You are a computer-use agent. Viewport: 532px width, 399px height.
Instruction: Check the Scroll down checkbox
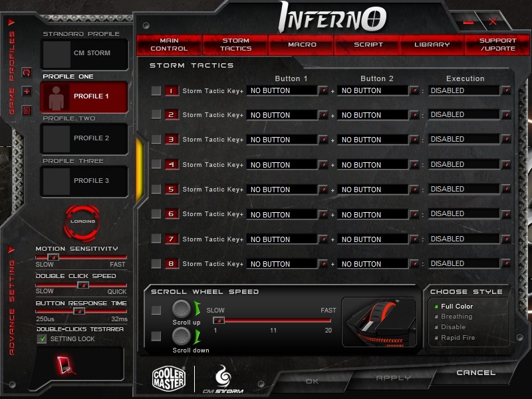156,336
